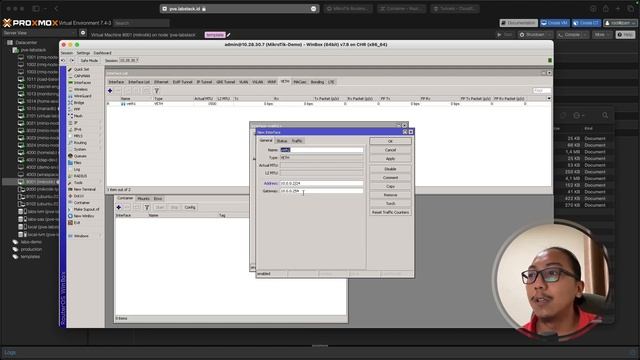Open Log in WinBox sidebar
Screen dimensions: 640x360
[x=77, y=169]
